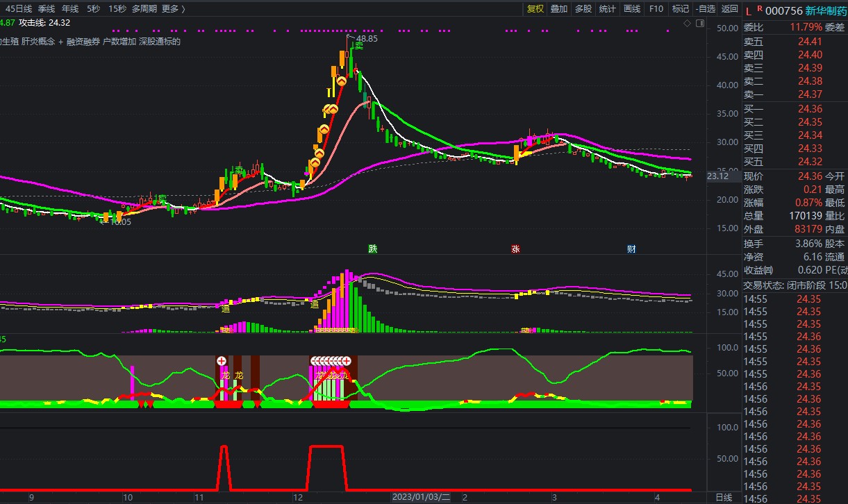Click the yellow 追 signal near month 12

pos(315,304)
